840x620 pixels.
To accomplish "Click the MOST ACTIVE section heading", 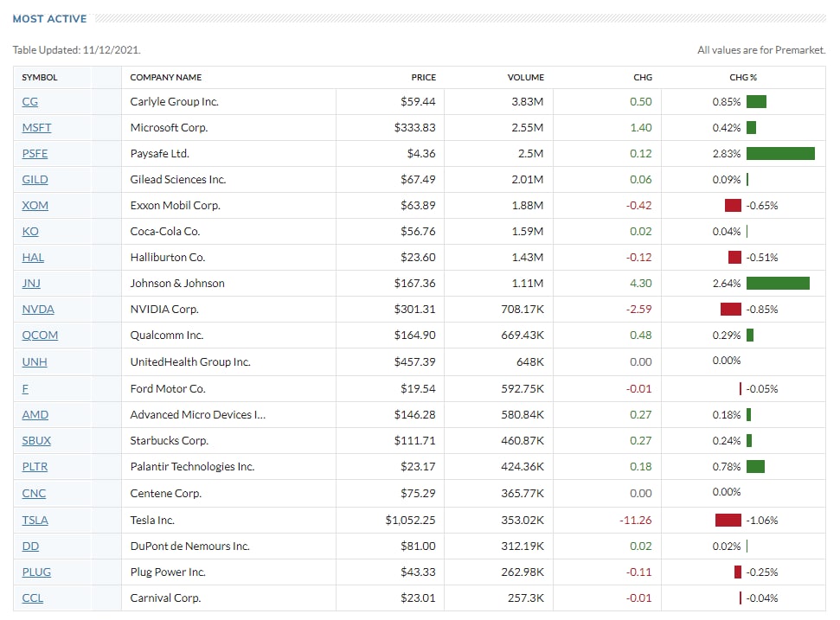I will point(50,19).
